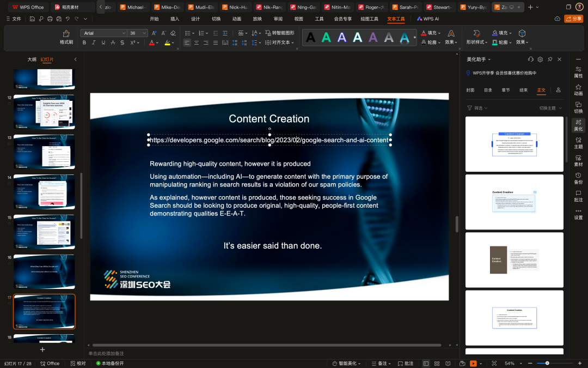Screen dimensions: 588x368
Task: Select center alignment paragraph option
Action: click(196, 43)
